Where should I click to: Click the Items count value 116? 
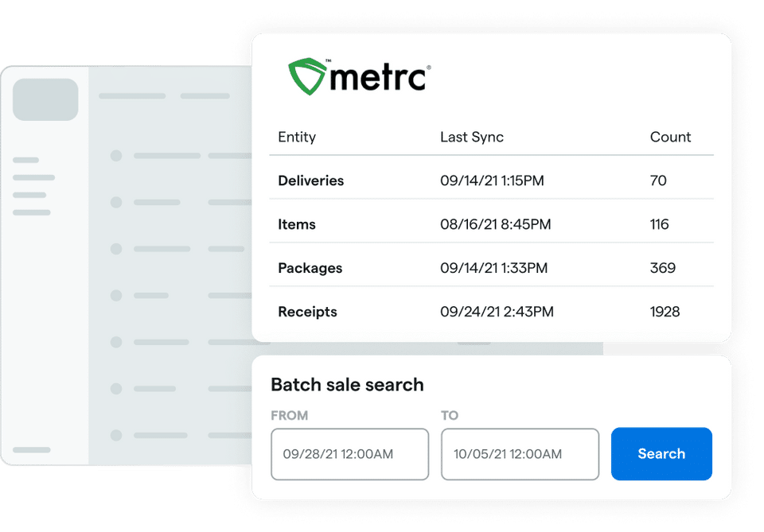tap(659, 224)
